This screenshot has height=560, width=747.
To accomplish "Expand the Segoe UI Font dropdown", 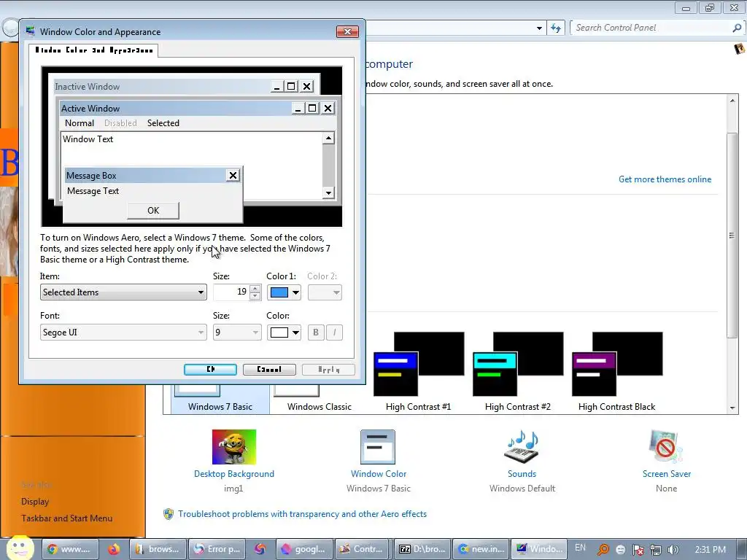I will 123,332.
